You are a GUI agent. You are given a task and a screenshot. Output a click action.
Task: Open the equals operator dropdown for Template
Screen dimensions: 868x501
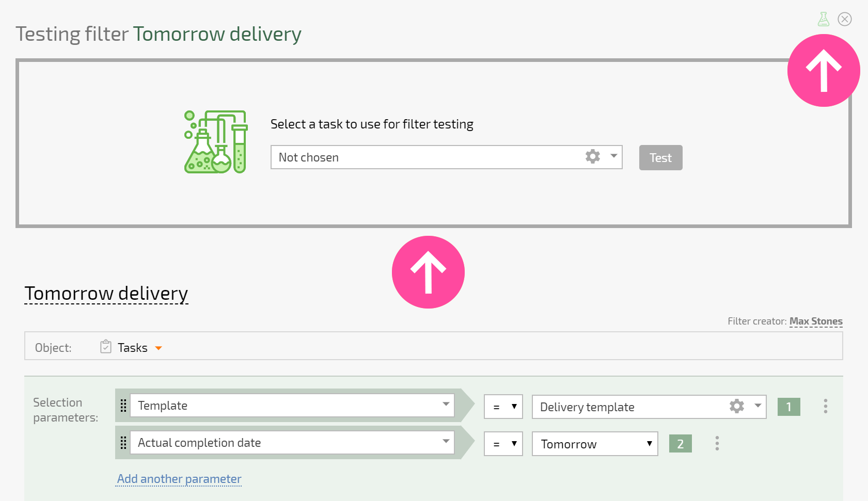503,407
